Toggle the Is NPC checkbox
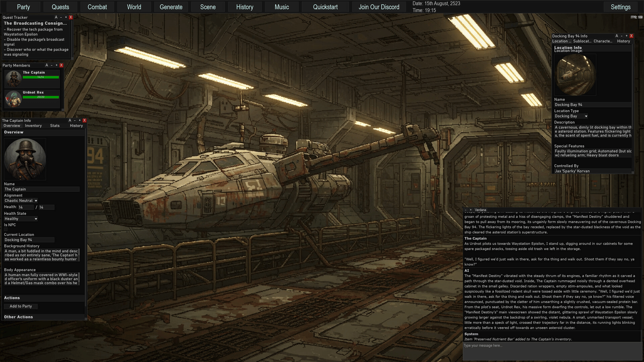 [x=6, y=229]
